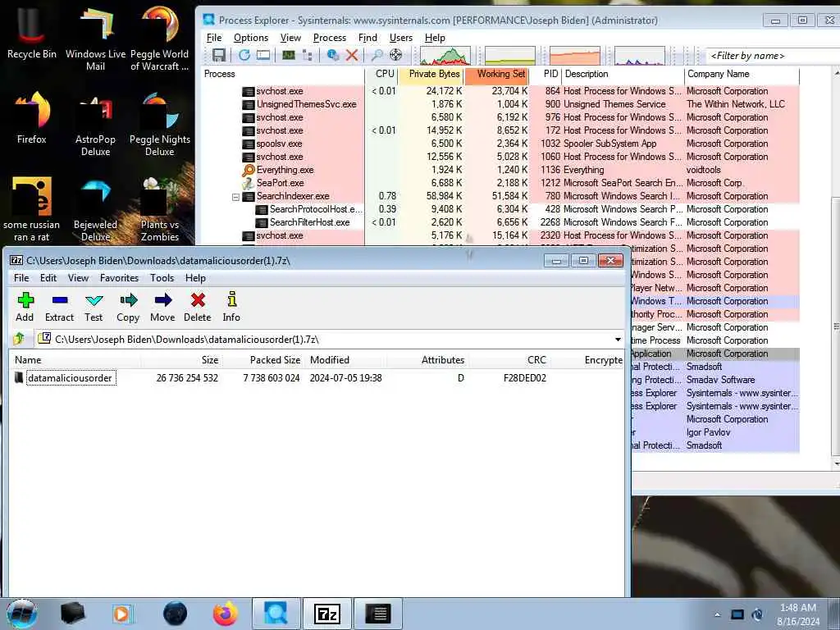This screenshot has height=630, width=840.
Task: Click the Info button in 7-Zip
Action: click(x=231, y=307)
